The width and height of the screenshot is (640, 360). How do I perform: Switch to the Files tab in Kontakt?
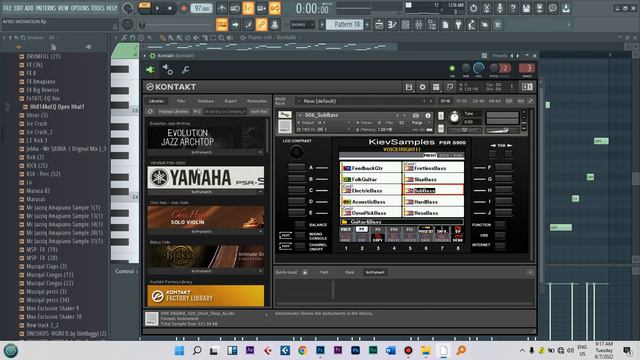click(x=181, y=101)
